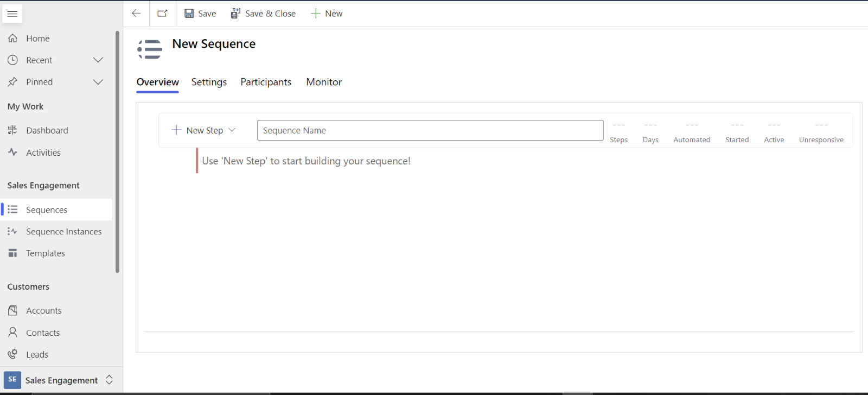Image resolution: width=868 pixels, height=395 pixels.
Task: Click the Sequences list icon in sidebar
Action: coord(12,209)
